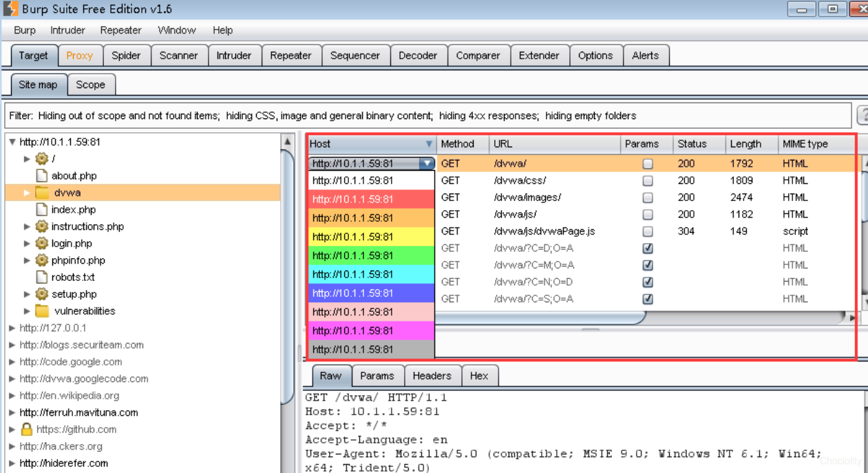Switch to the Proxy tab
This screenshot has width=868, height=473.
[79, 56]
